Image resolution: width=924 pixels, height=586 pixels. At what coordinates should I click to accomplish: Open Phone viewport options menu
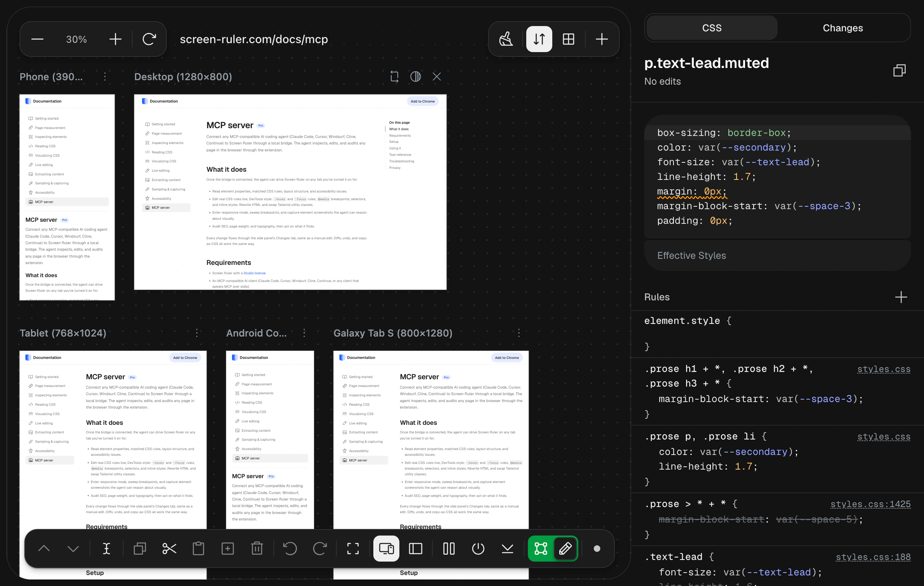[x=105, y=77]
